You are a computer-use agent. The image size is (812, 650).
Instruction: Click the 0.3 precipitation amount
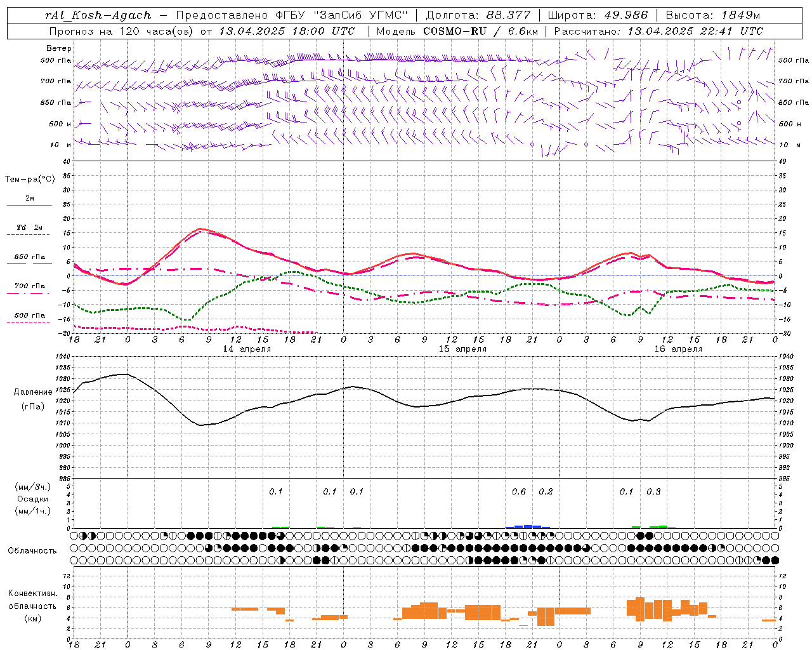653,491
